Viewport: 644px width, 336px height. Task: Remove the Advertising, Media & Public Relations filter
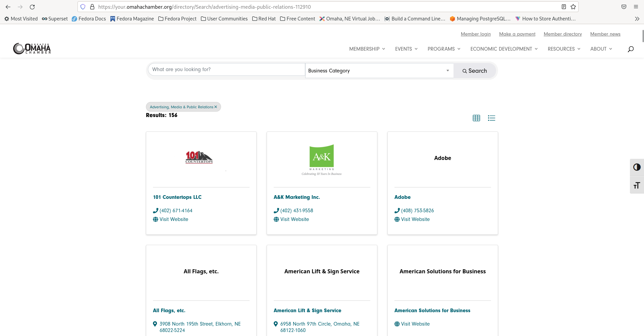(216, 107)
